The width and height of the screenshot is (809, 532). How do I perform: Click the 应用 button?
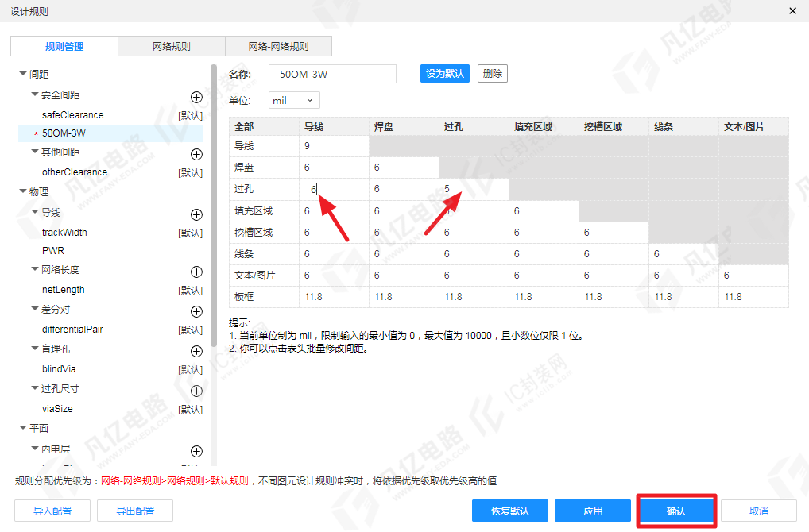click(593, 511)
